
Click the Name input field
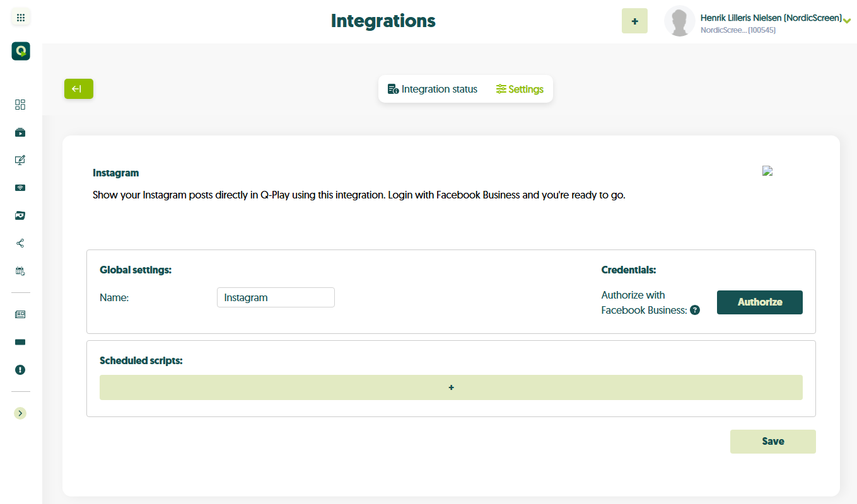click(276, 298)
